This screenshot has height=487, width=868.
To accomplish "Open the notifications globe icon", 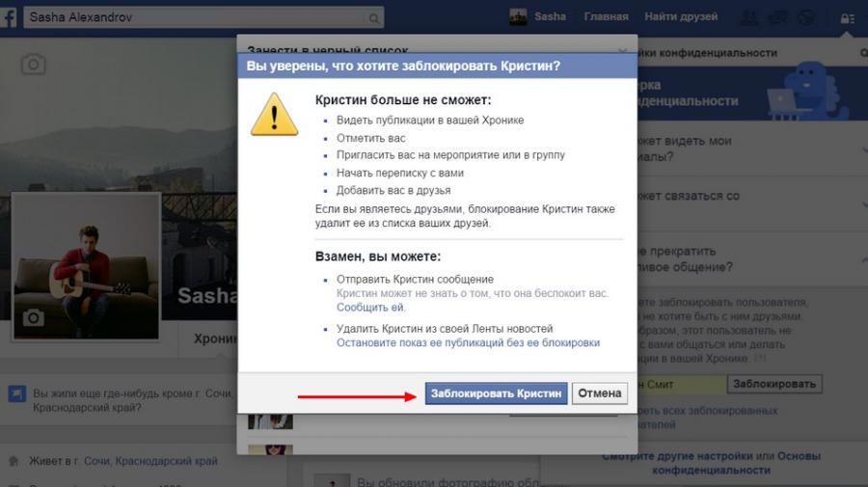I will [806, 17].
